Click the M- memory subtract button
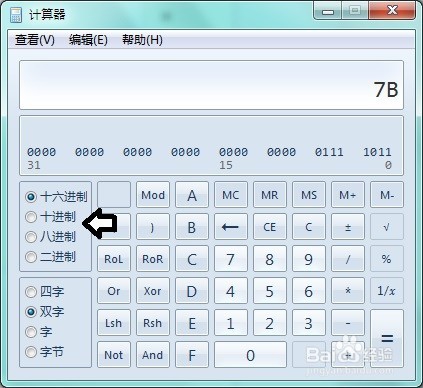This screenshot has height=388, width=423. point(387,195)
